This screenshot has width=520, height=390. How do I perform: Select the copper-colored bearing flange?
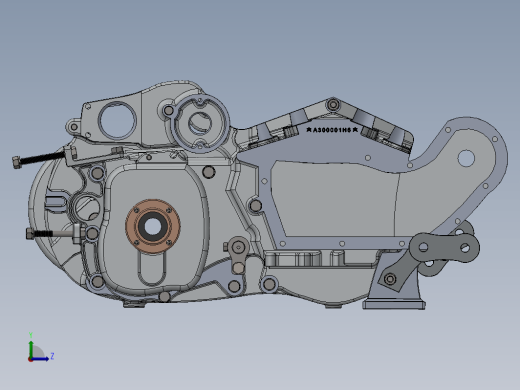click(153, 226)
